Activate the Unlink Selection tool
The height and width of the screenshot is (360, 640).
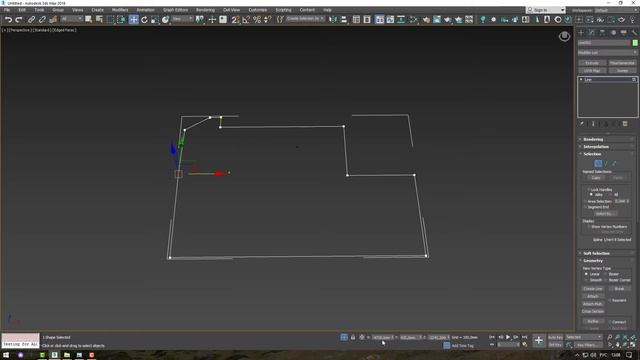click(42, 20)
